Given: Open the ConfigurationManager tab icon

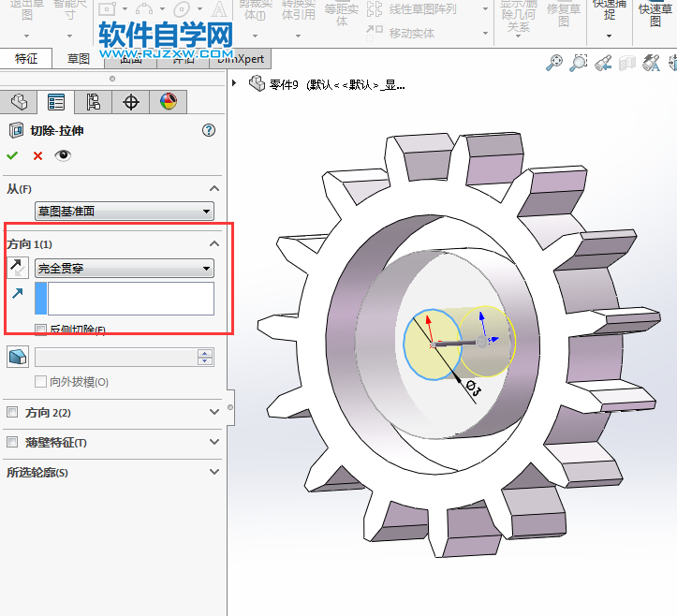Looking at the screenshot, I should point(94,102).
